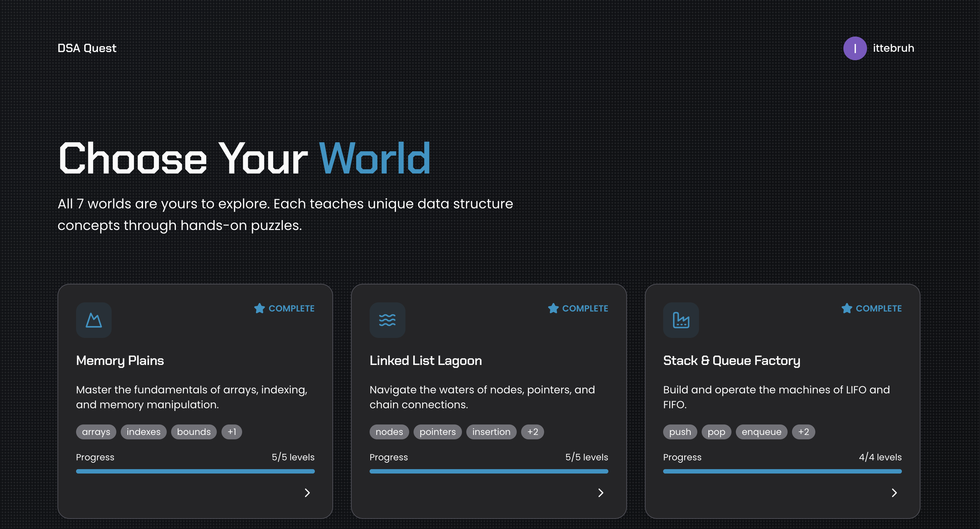
Task: Click the pointers tag chip
Action: (x=438, y=432)
